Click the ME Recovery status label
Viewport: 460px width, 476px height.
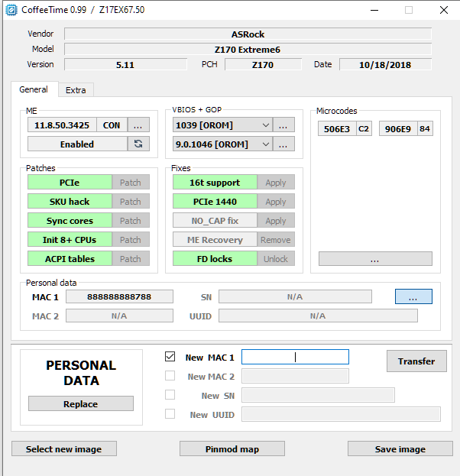(215, 239)
